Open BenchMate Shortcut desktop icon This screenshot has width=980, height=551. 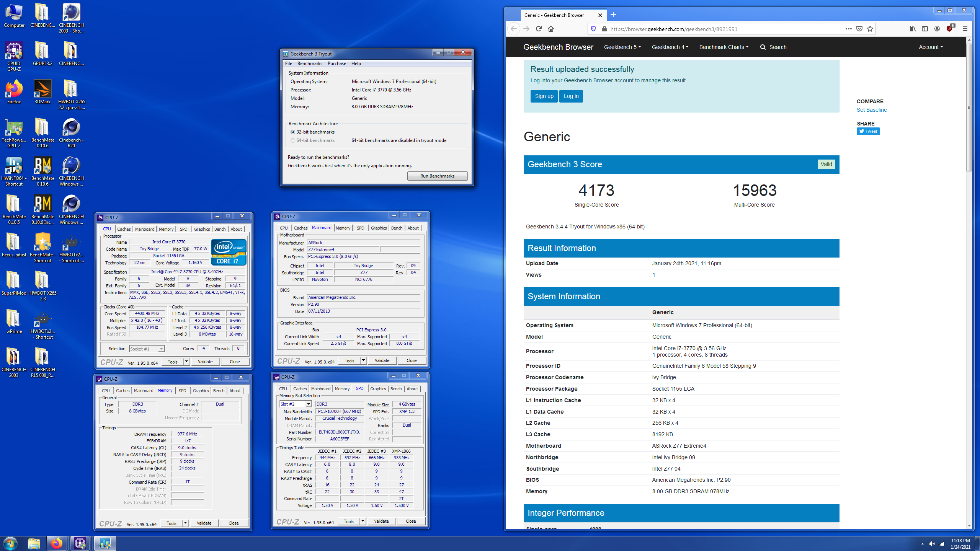[42, 248]
